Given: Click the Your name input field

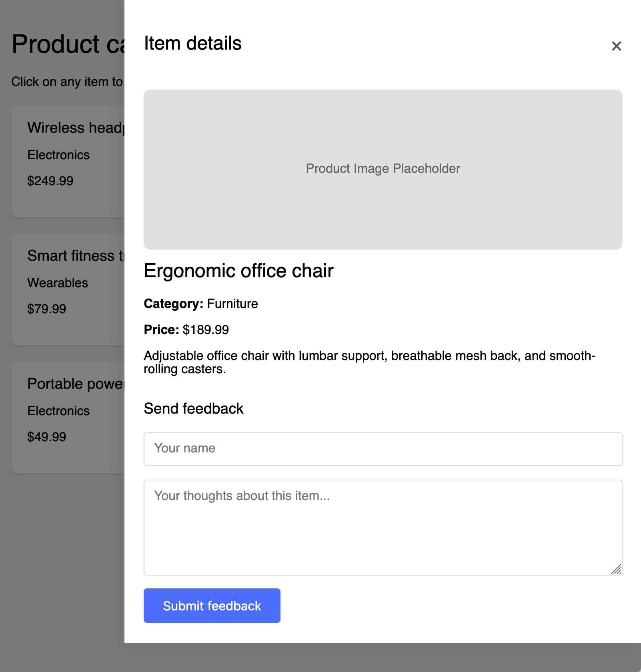Looking at the screenshot, I should [x=383, y=449].
